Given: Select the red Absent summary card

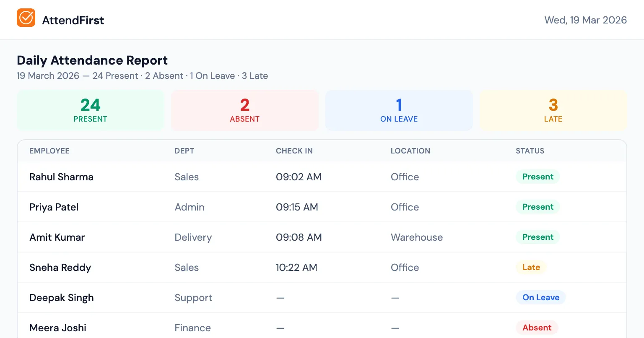Looking at the screenshot, I should click(244, 110).
